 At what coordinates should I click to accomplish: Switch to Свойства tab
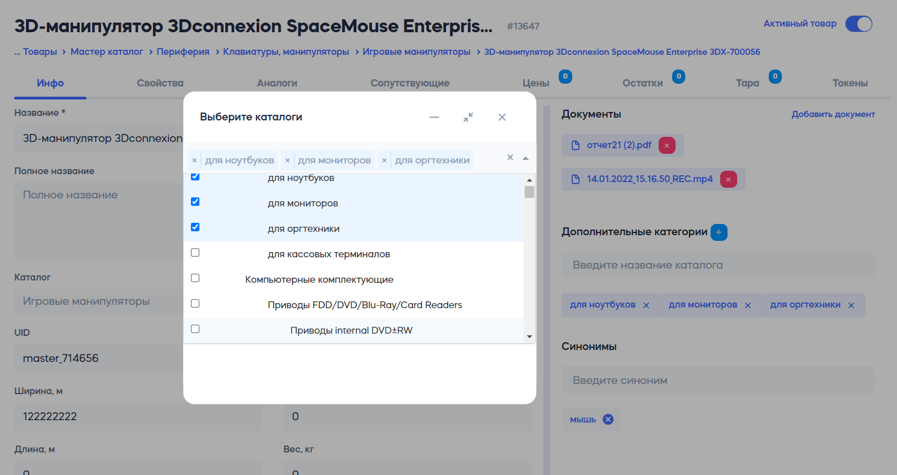pyautogui.click(x=160, y=83)
